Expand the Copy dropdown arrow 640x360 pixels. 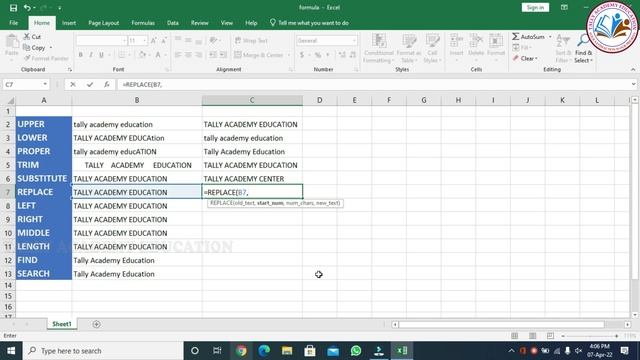pyautogui.click(x=51, y=48)
